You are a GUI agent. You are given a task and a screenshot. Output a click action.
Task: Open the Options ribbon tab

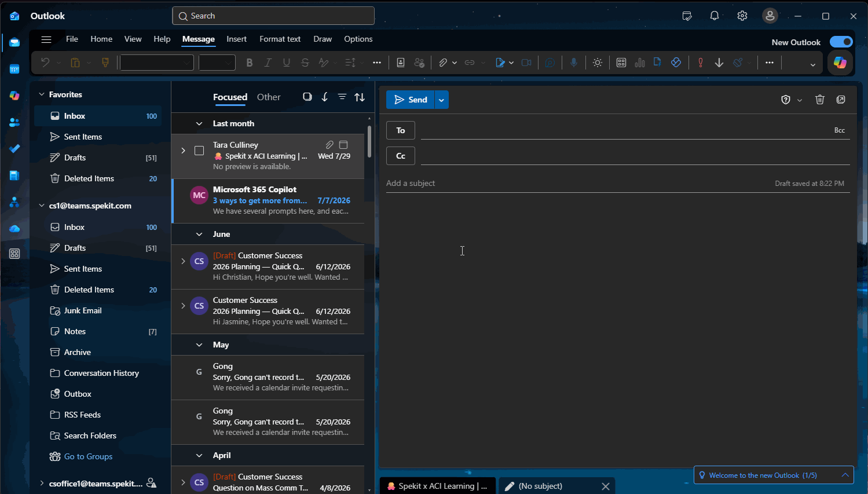coord(358,39)
